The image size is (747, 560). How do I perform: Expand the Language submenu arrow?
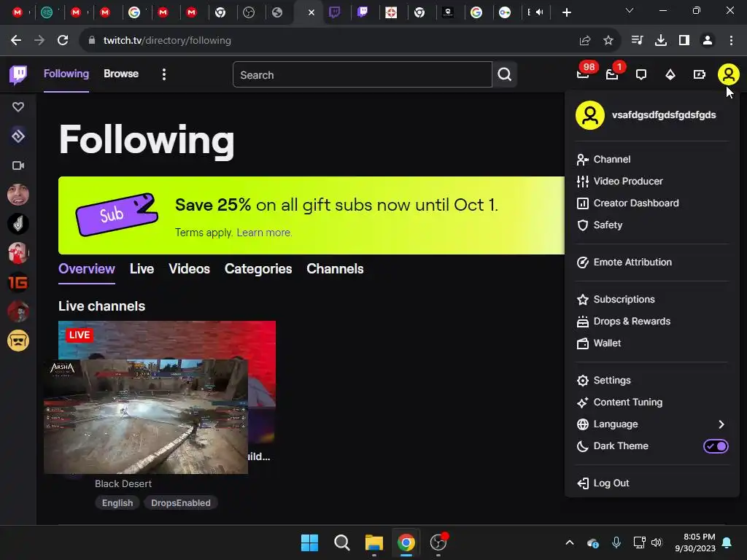(x=721, y=424)
